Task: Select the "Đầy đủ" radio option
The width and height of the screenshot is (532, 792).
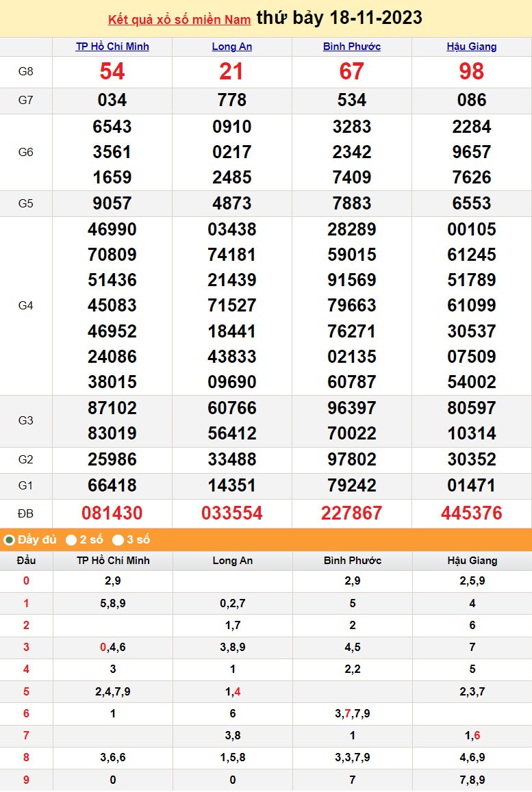Action: click(x=10, y=540)
